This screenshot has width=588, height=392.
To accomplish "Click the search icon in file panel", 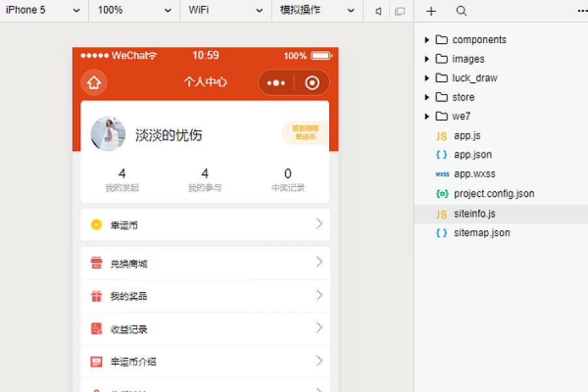I will click(x=461, y=11).
